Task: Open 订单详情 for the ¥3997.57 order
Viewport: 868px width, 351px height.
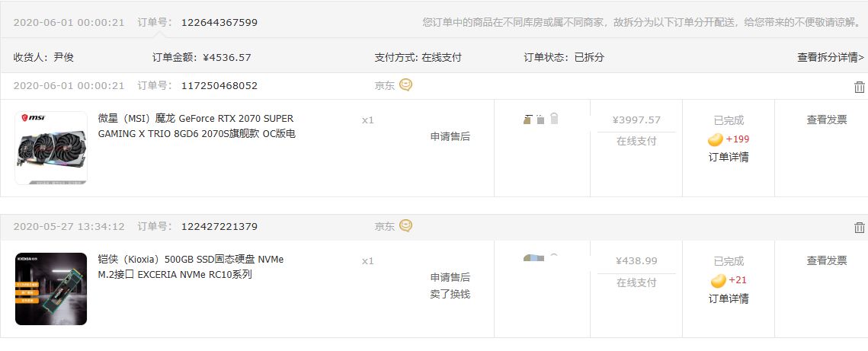Action: 729,158
